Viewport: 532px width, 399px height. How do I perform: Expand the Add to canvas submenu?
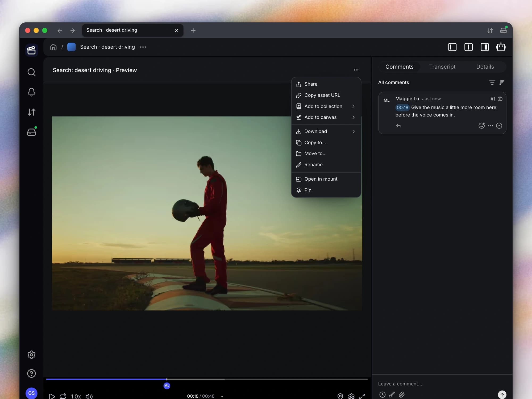[x=326, y=117]
